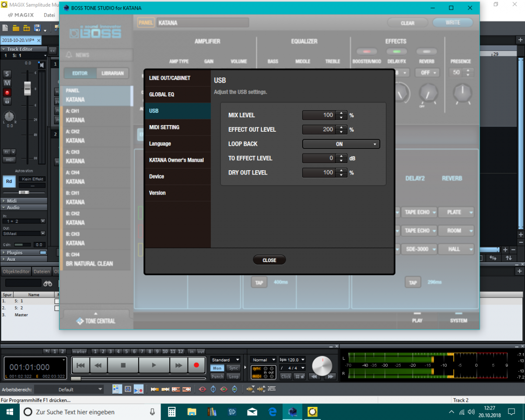Toggle Punch recording mode
The height and width of the screenshot is (420, 525).
click(x=217, y=376)
